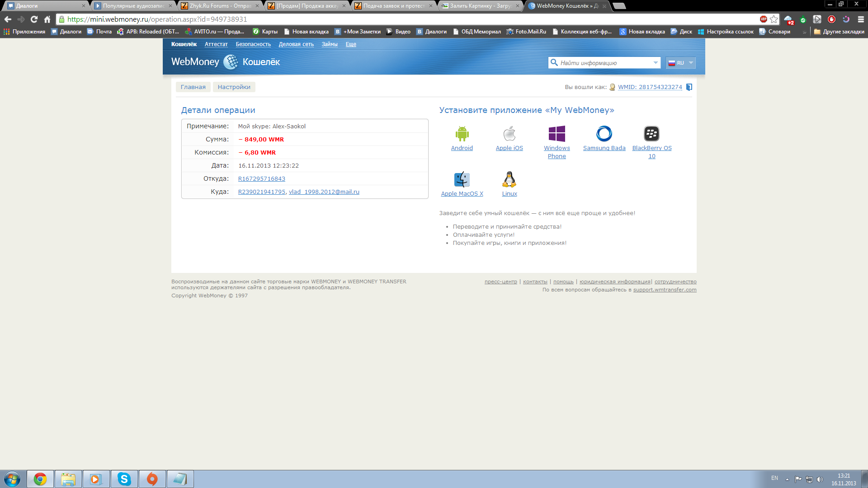Expand the search field dropdown arrow
Screen dimensions: 868x488
[656, 63]
